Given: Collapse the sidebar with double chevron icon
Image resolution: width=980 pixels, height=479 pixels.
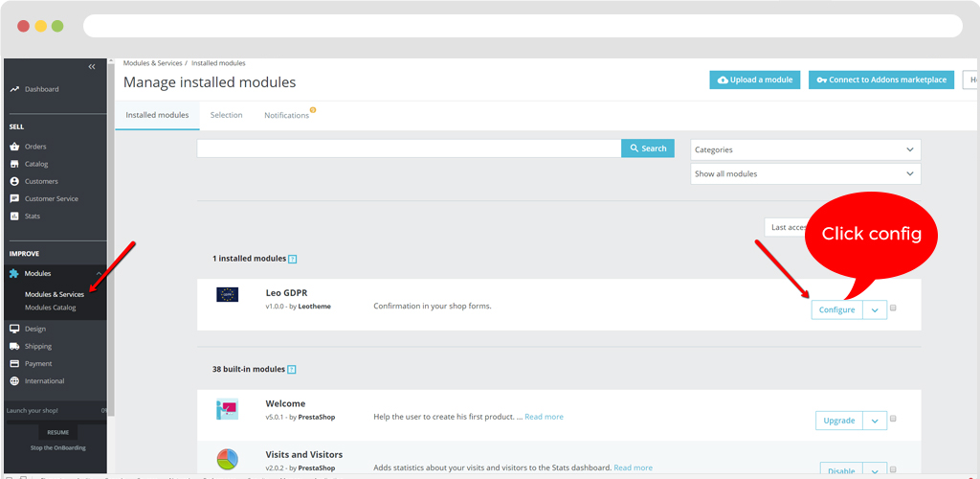Looking at the screenshot, I should tap(92, 66).
